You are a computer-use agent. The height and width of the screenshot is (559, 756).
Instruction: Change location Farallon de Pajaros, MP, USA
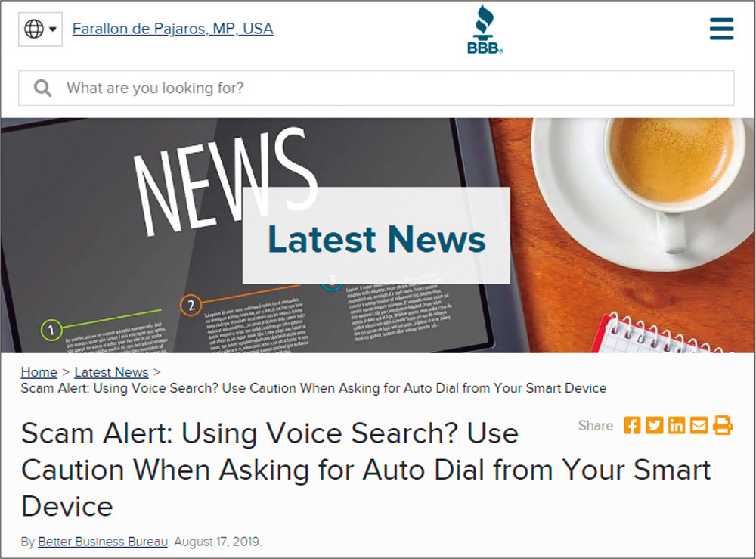pos(172,29)
